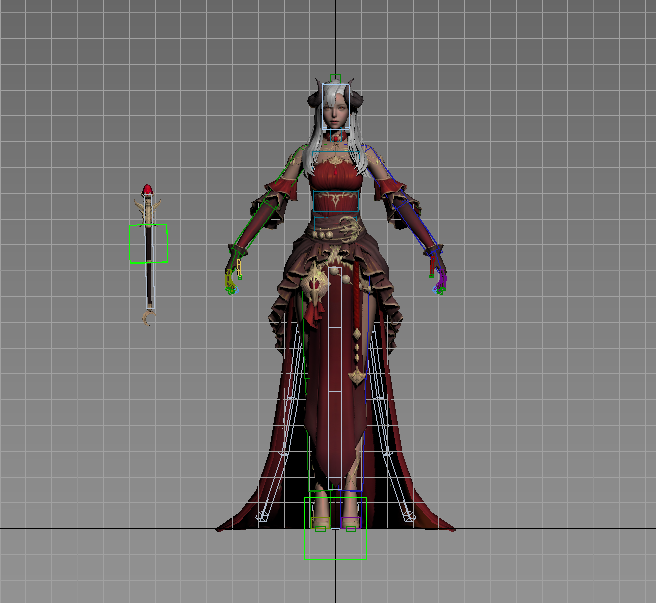Select the purple foot bone box
This screenshot has width=656, height=603.
pyautogui.click(x=350, y=523)
